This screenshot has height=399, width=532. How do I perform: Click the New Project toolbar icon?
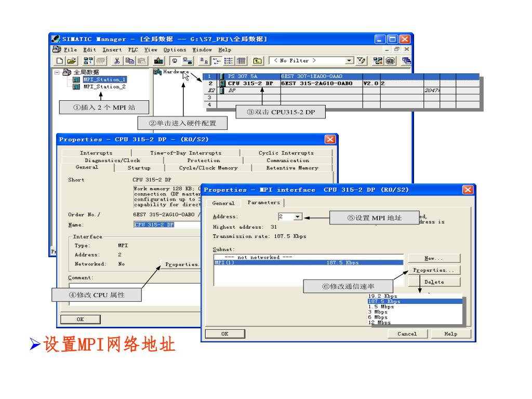pyautogui.click(x=60, y=61)
